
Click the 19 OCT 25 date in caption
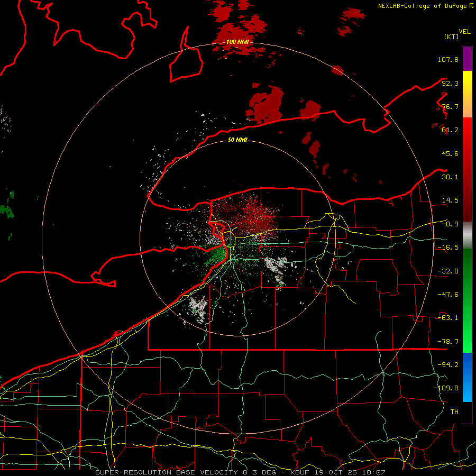point(337,472)
